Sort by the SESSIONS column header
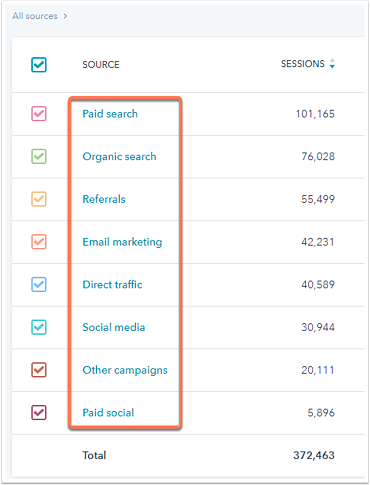370x485 pixels. (303, 64)
